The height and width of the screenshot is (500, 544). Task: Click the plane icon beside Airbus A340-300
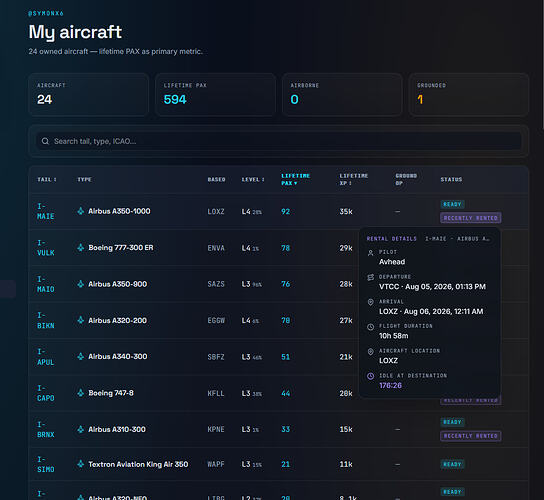point(80,356)
